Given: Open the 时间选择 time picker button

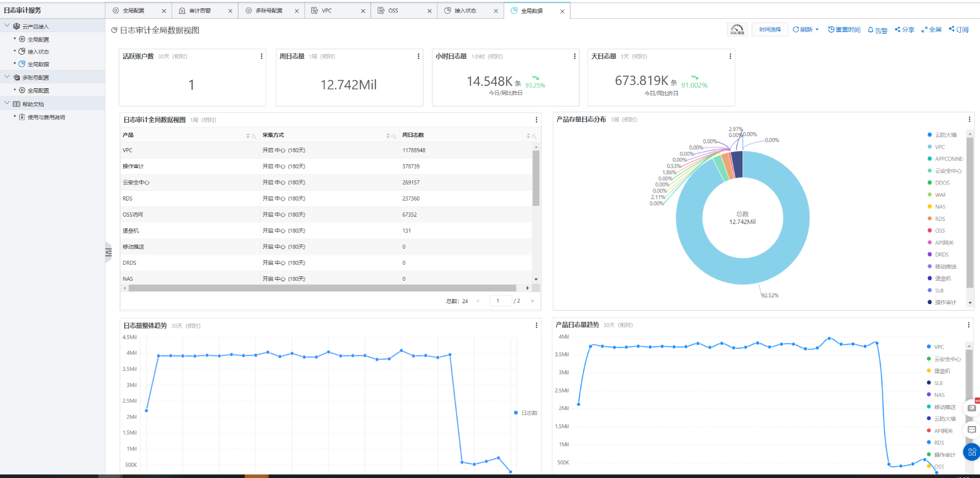Looking at the screenshot, I should pos(770,29).
